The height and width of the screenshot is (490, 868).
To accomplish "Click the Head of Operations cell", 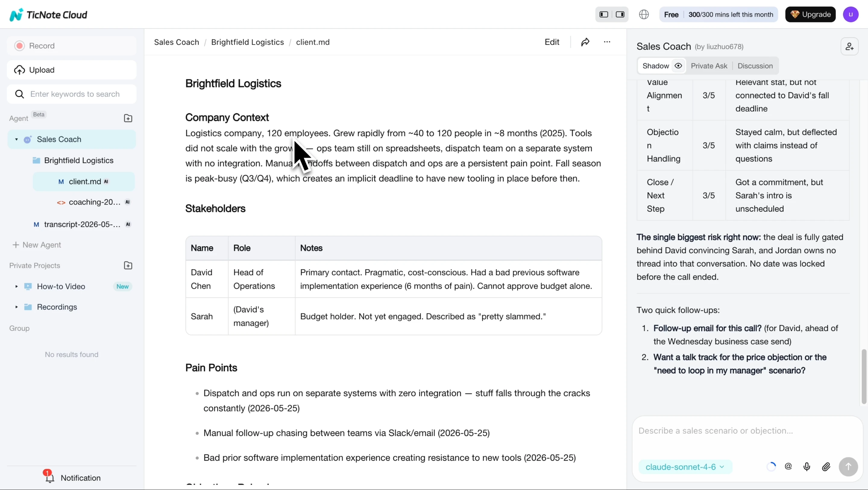I will 262,279.
